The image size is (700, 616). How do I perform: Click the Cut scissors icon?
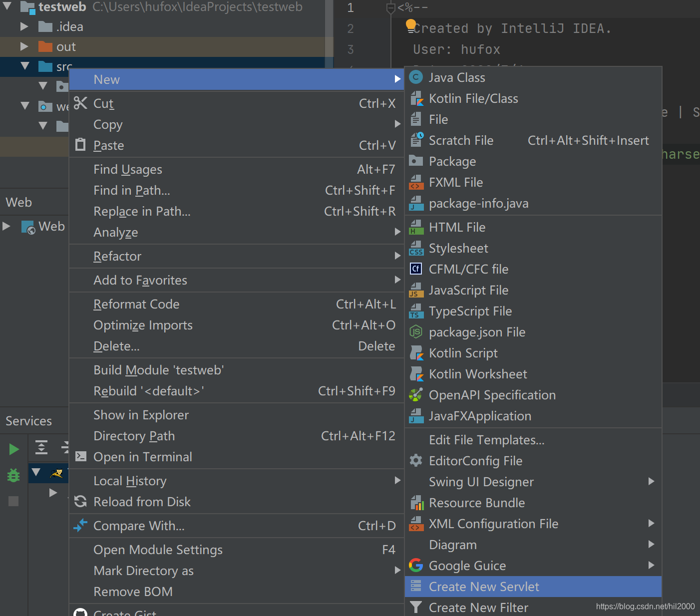80,103
